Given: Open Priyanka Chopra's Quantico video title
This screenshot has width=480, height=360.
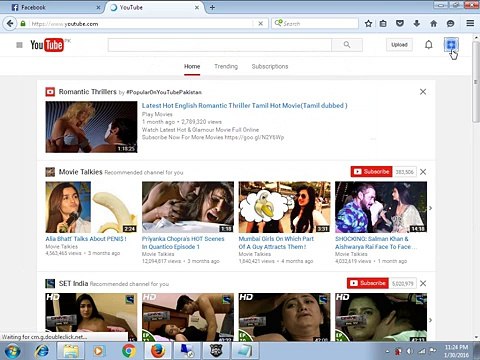Looking at the screenshot, I should pyautogui.click(x=183, y=243).
